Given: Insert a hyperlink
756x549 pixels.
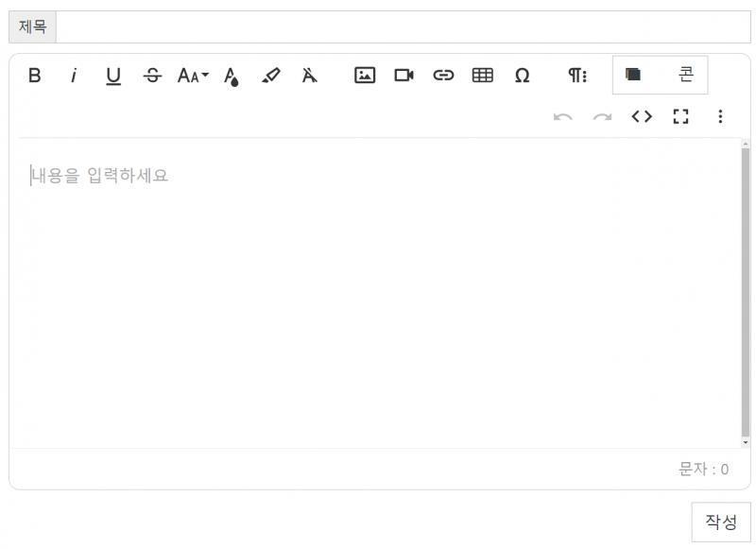Looking at the screenshot, I should tap(443, 76).
